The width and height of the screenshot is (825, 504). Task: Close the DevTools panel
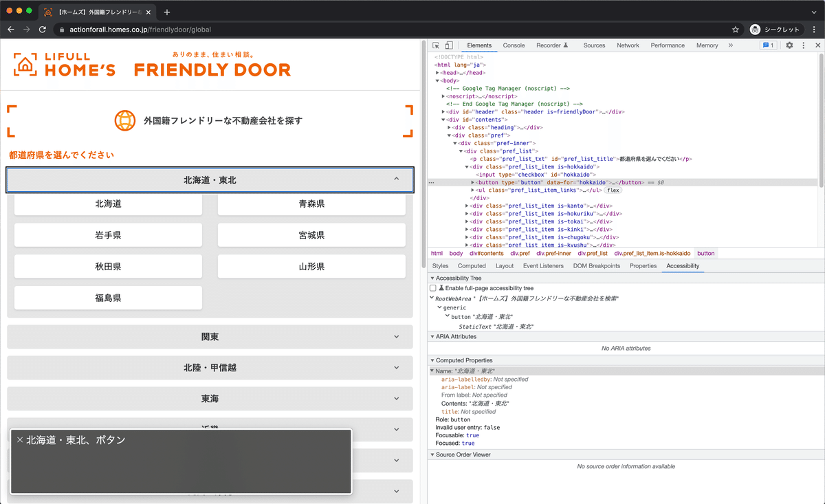(x=817, y=45)
